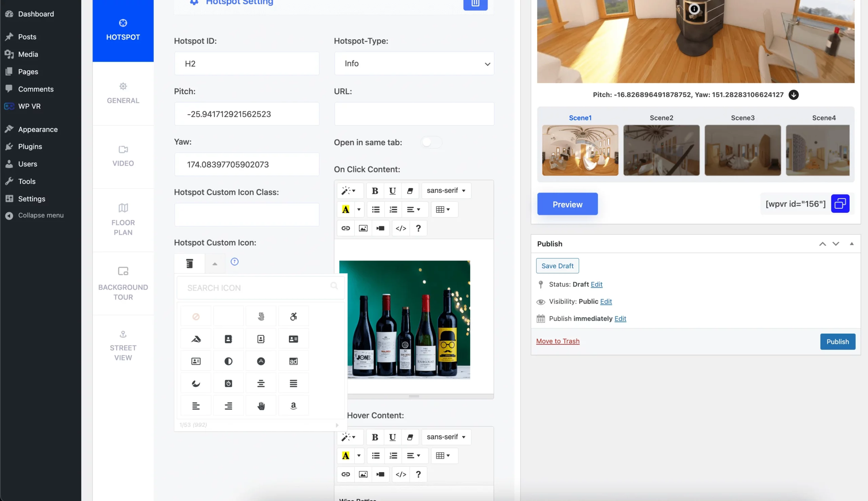Click the Video panel icon
This screenshot has height=501, width=868.
click(122, 150)
